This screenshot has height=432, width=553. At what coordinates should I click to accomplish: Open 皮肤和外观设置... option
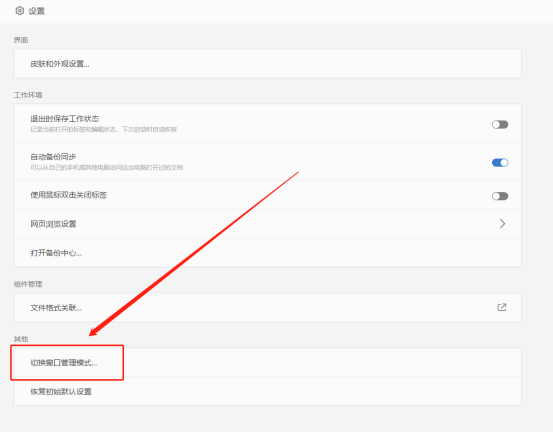pyautogui.click(x=267, y=64)
